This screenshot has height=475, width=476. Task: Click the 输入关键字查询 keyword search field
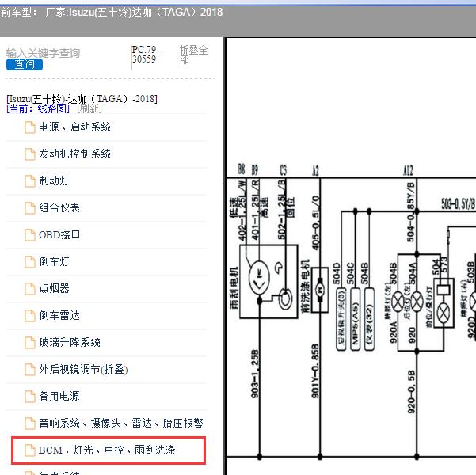click(x=43, y=53)
